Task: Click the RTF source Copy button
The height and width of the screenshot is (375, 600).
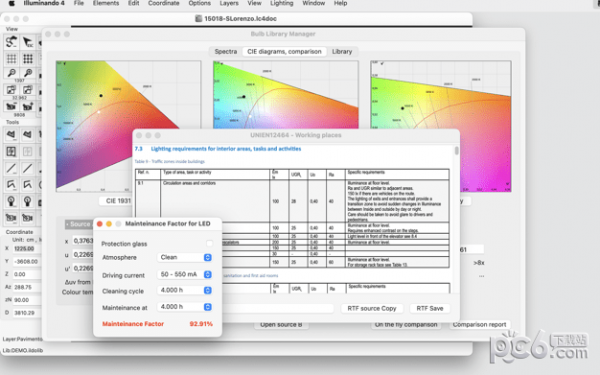Action: pyautogui.click(x=372, y=308)
